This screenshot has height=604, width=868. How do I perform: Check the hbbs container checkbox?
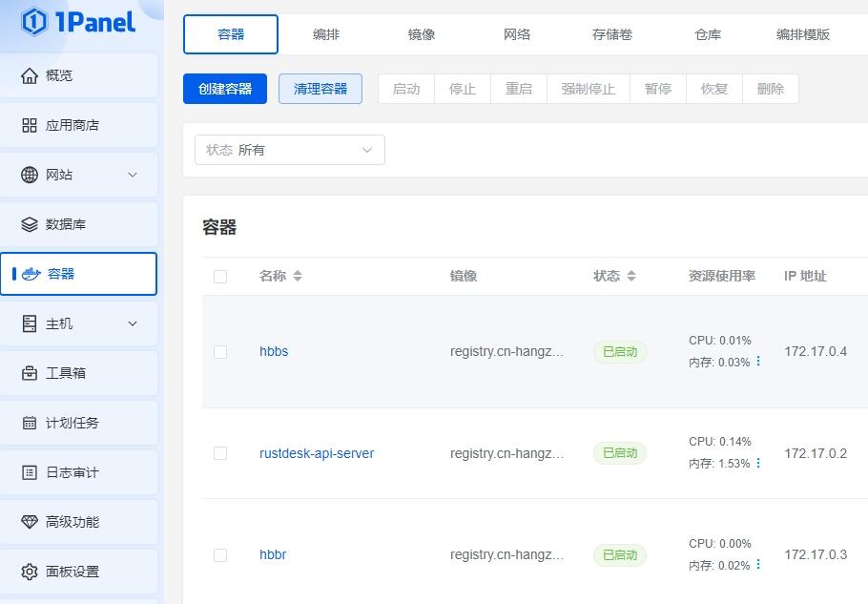point(220,351)
